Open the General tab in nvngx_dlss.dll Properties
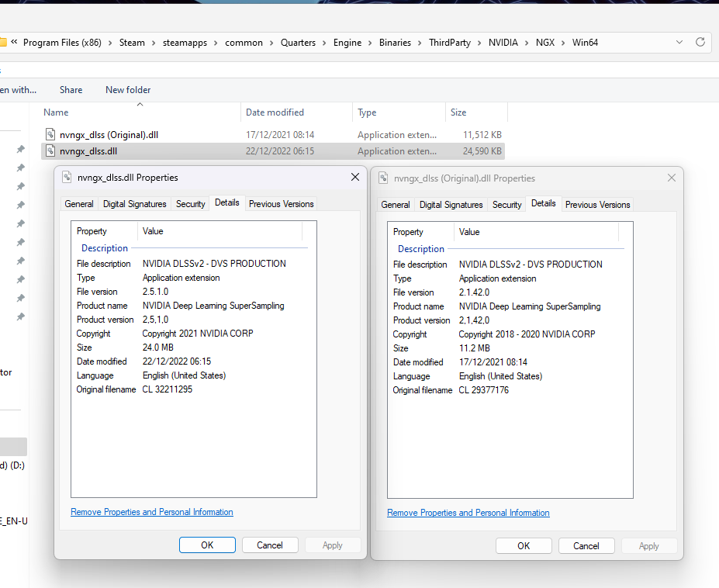The height and width of the screenshot is (588, 719). [x=79, y=204]
